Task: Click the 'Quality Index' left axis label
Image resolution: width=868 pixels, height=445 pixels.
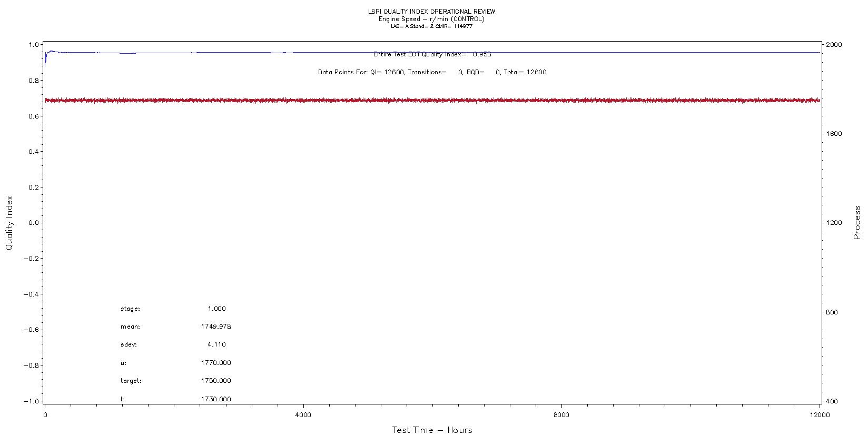Action: (9, 223)
